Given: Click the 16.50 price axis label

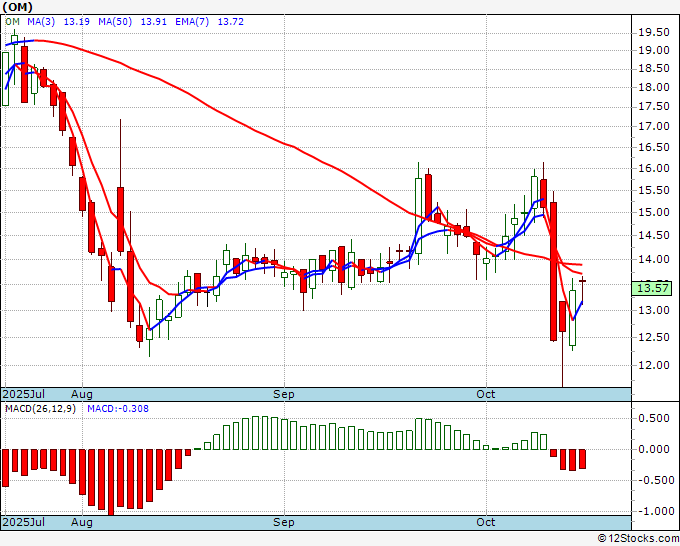Looking at the screenshot, I should [654, 147].
